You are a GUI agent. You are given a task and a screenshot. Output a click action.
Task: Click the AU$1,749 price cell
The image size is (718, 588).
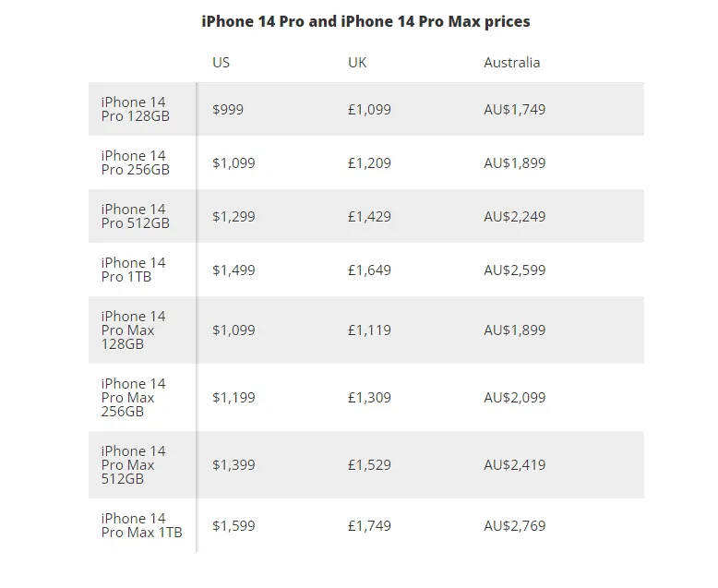tap(515, 110)
